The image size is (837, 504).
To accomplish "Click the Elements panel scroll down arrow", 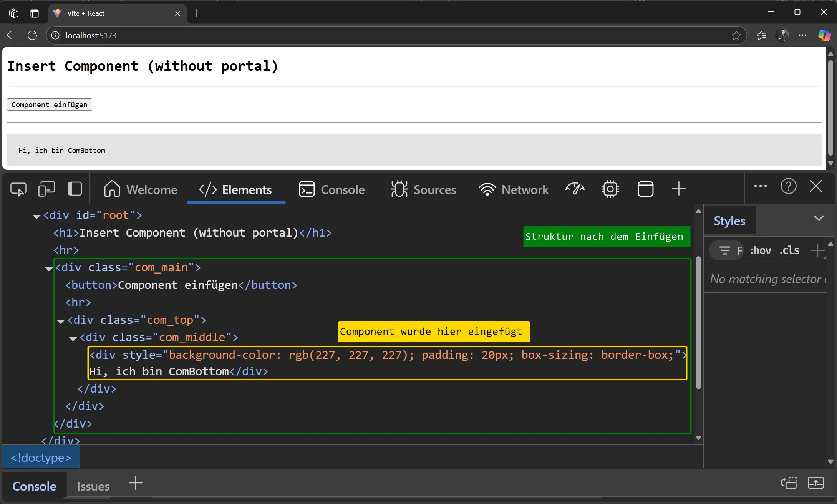I will [698, 438].
